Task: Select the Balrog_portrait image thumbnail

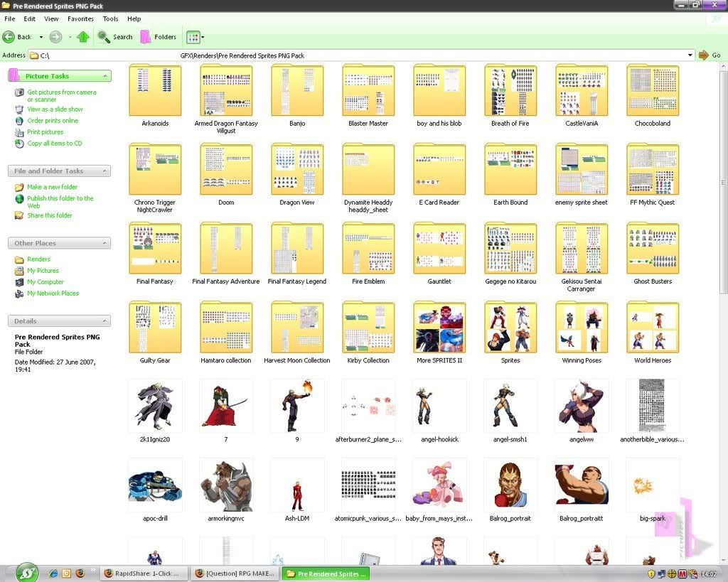Action: click(x=510, y=485)
